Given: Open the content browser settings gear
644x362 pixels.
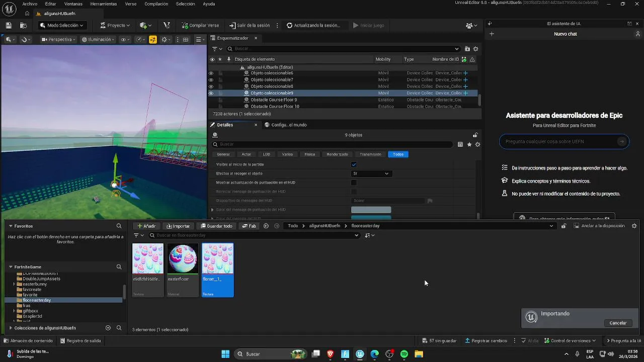Looking at the screenshot, I should (634, 226).
